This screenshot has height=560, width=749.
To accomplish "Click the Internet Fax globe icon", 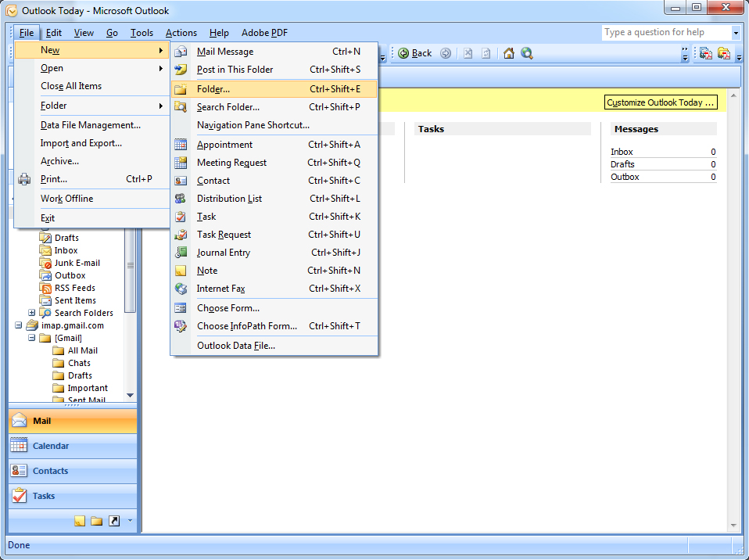I will point(181,289).
